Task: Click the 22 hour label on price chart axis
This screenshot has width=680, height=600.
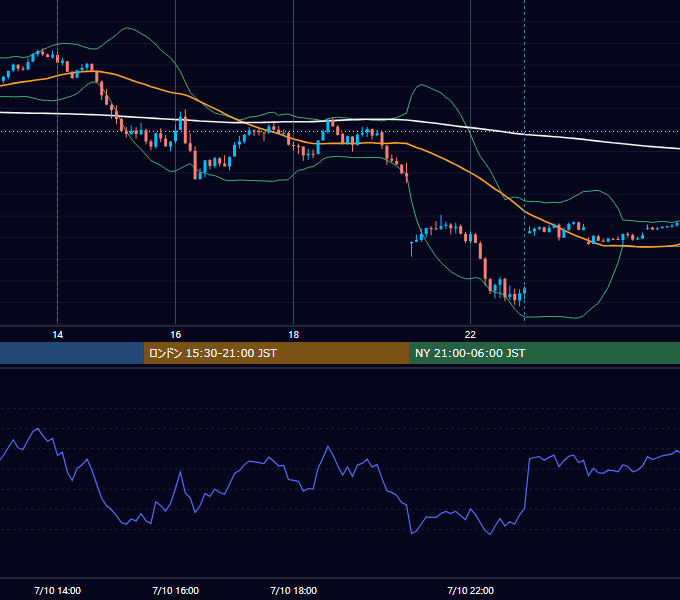Action: [x=470, y=335]
